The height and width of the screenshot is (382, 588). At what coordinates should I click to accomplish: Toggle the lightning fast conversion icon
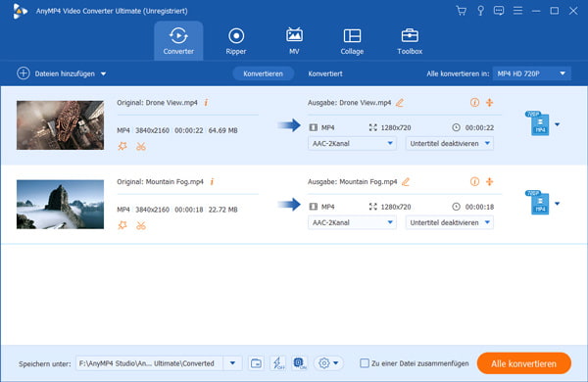click(x=278, y=362)
